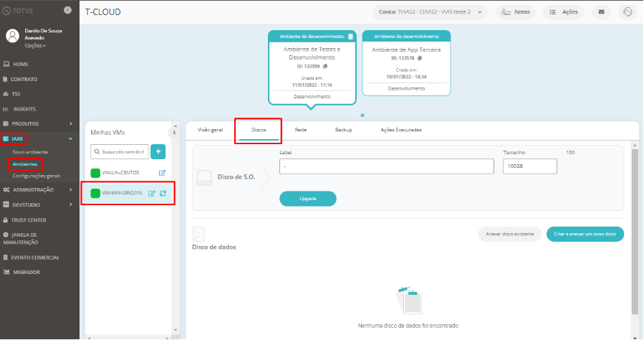Click Anexar disco existente button
The width and height of the screenshot is (644, 340).
(x=510, y=234)
